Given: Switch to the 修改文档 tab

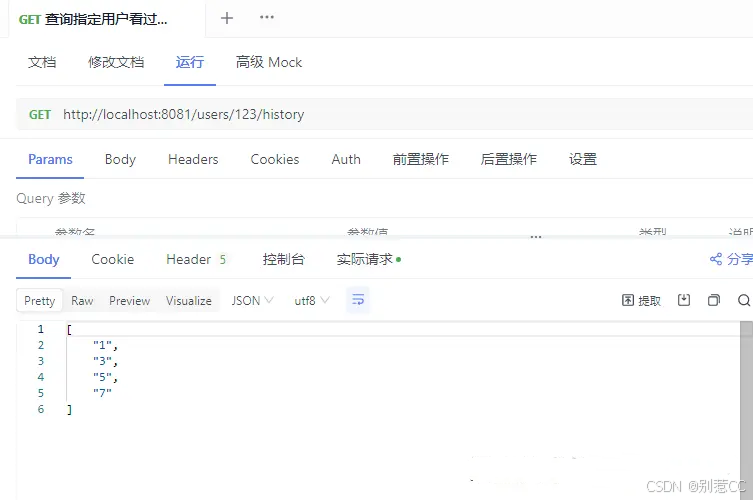Looking at the screenshot, I should click(116, 62).
